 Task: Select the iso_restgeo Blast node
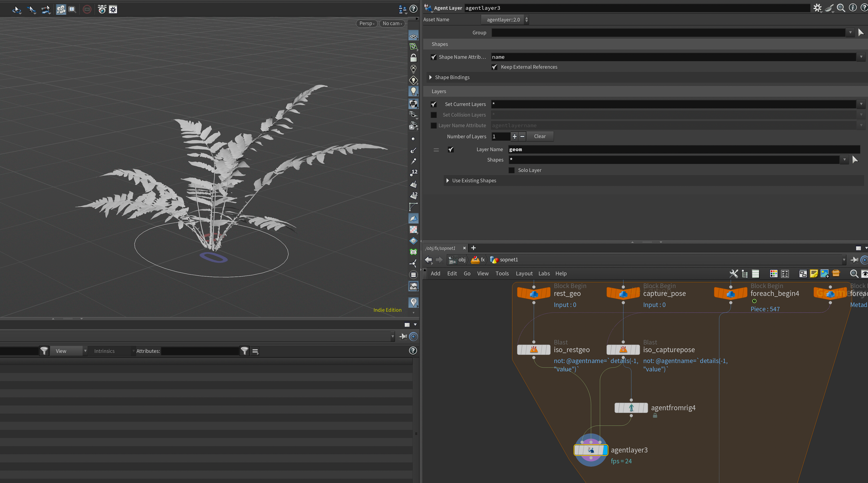533,350
